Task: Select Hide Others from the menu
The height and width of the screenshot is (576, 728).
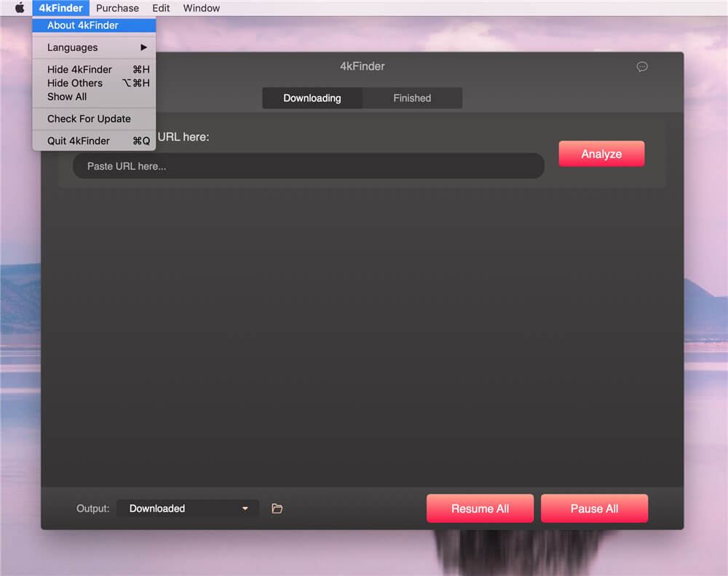Action: point(74,83)
